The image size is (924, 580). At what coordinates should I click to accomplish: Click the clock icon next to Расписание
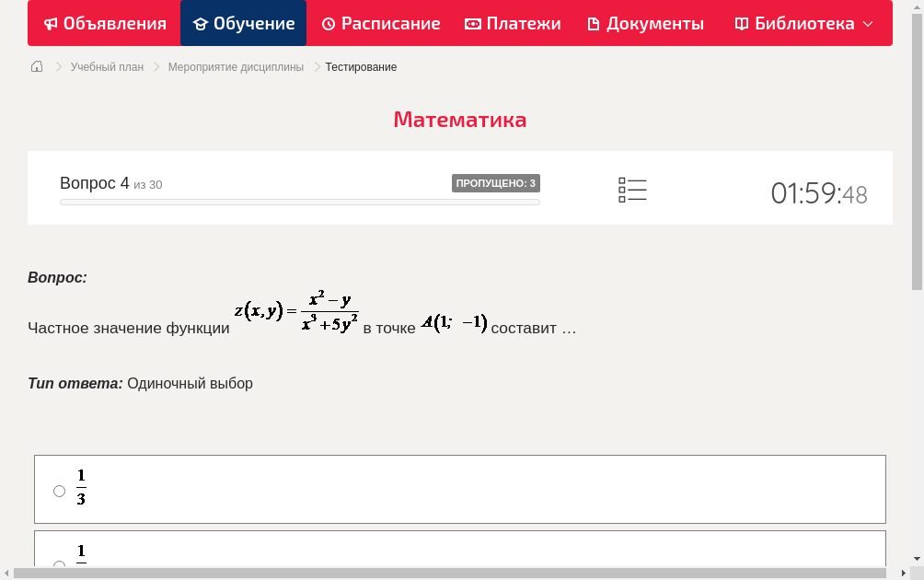(328, 23)
